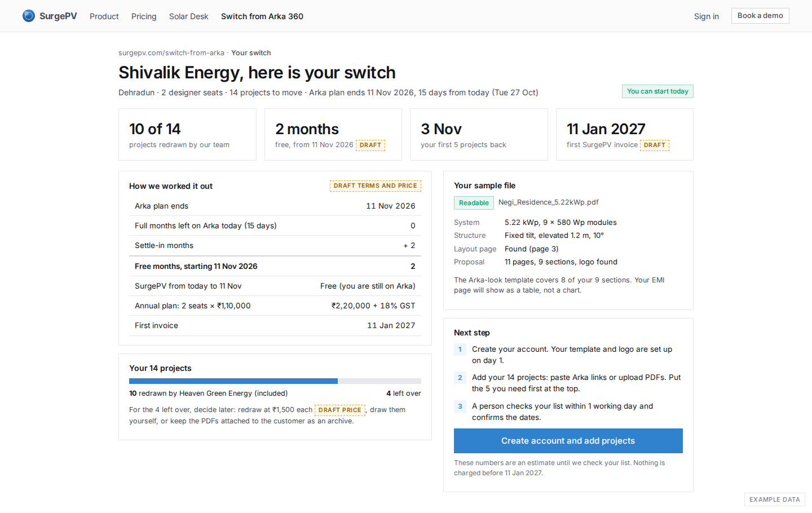Click the 'Fixed tilt, elevated 1.2 m, 10°' value
This screenshot has width=812, height=513.
point(554,236)
